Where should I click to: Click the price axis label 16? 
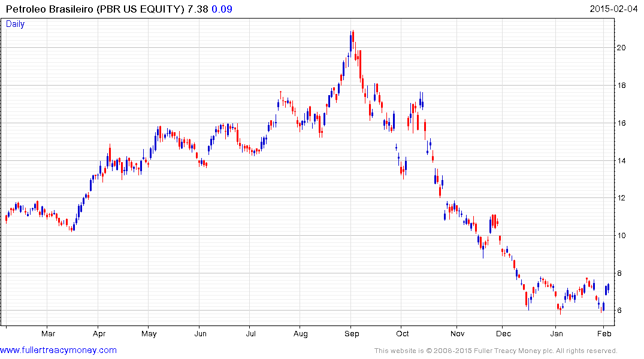coord(621,123)
